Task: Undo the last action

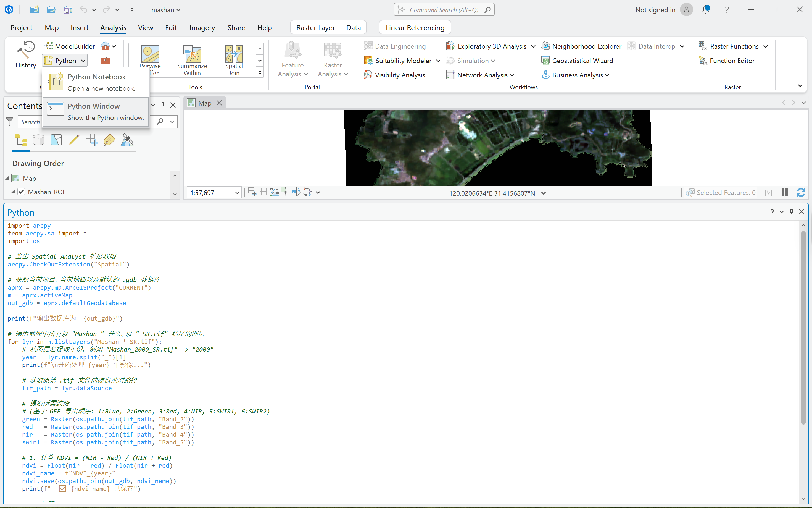Action: [83, 9]
